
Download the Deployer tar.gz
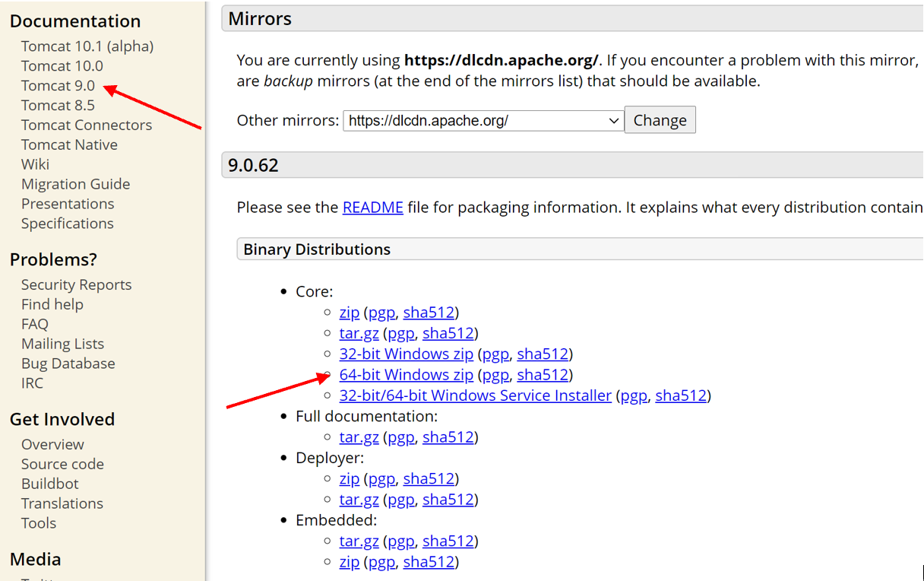[359, 500]
